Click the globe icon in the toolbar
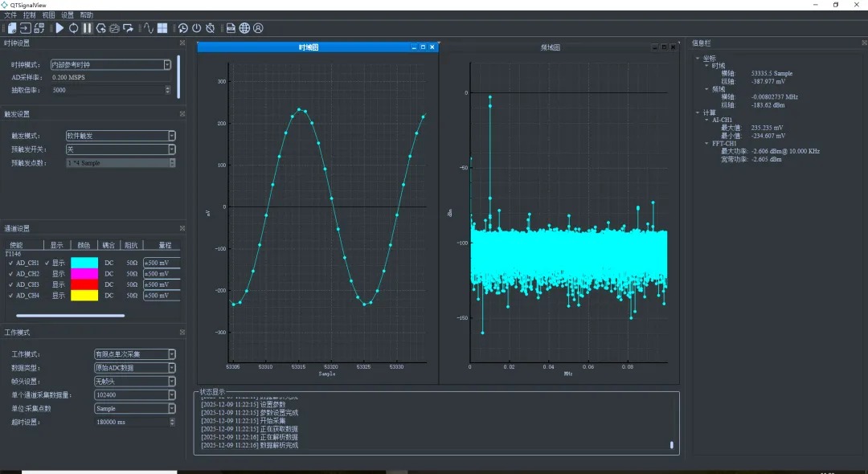 point(244,28)
